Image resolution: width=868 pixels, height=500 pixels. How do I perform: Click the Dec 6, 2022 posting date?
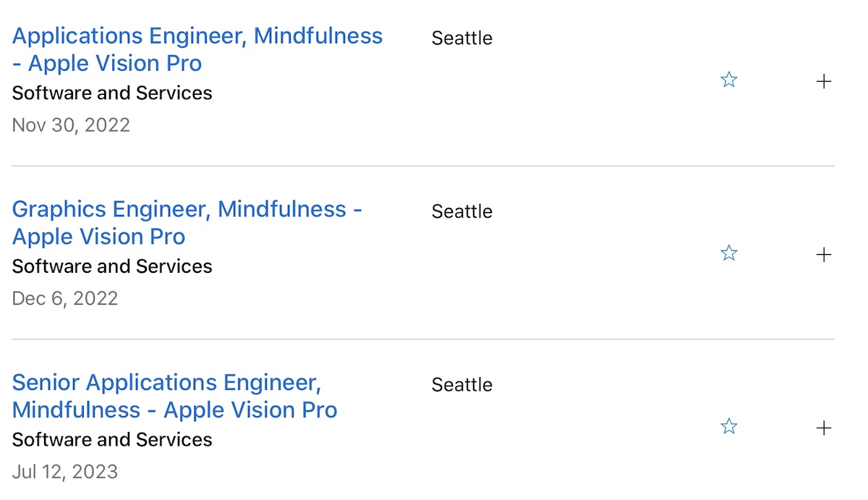[65, 299]
